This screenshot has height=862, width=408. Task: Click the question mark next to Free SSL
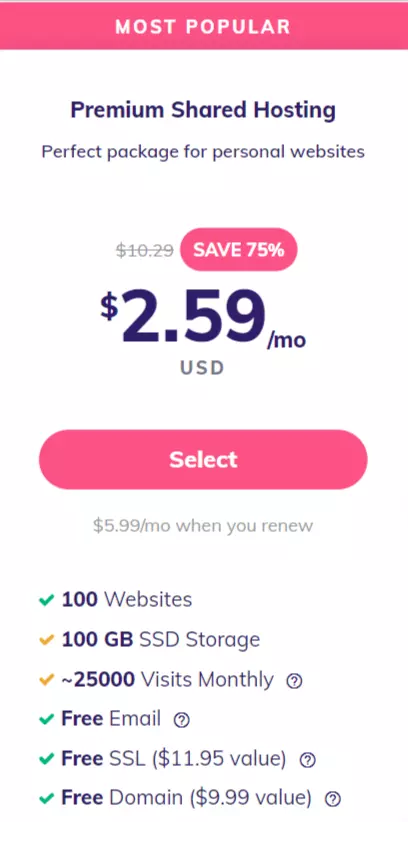click(307, 760)
